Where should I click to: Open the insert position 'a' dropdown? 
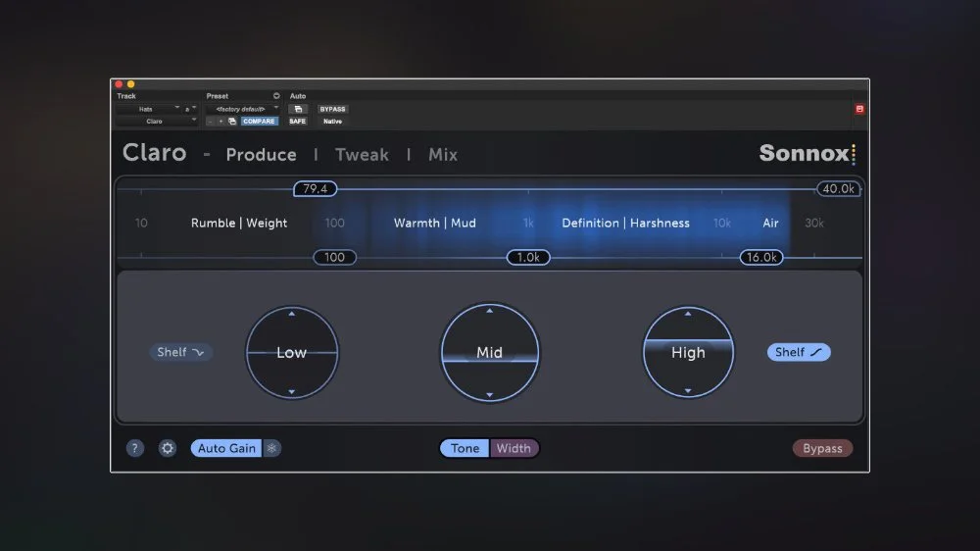(x=190, y=109)
